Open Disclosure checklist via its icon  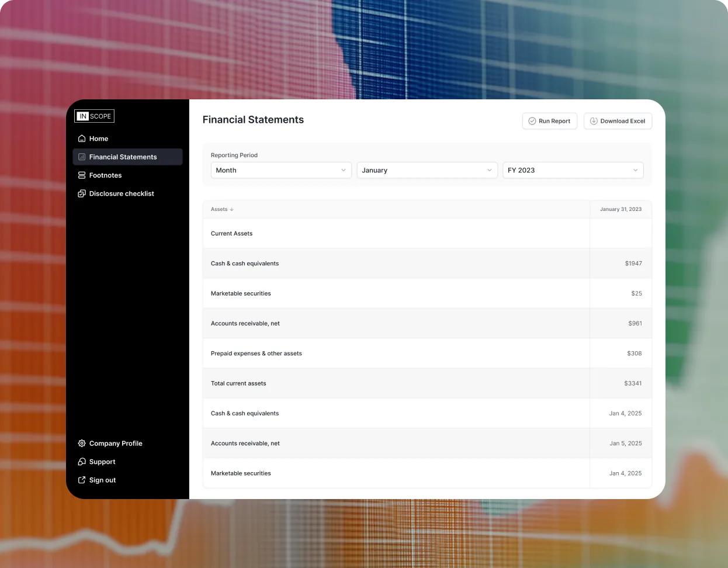(82, 193)
